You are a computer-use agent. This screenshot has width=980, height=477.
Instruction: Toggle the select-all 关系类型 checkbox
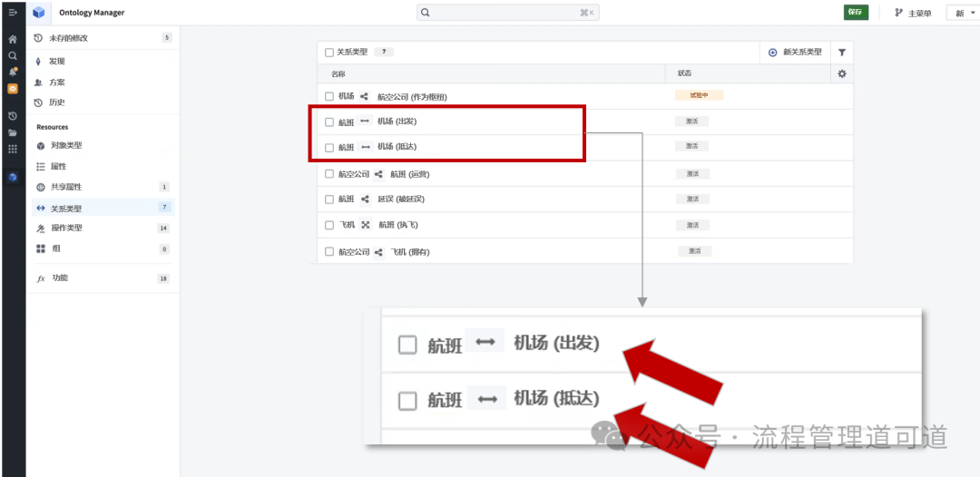tap(329, 53)
